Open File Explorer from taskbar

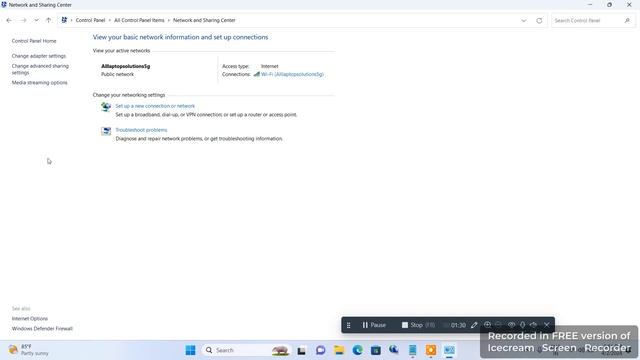click(x=339, y=350)
